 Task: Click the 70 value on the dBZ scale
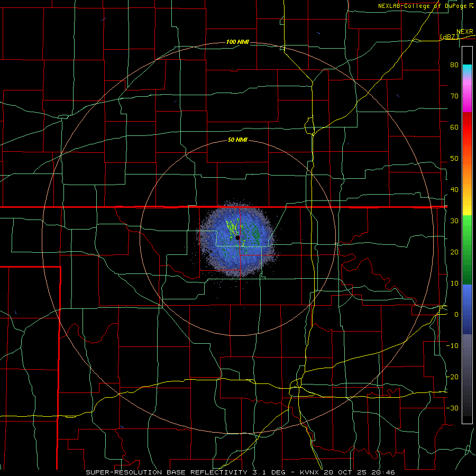[x=454, y=96]
